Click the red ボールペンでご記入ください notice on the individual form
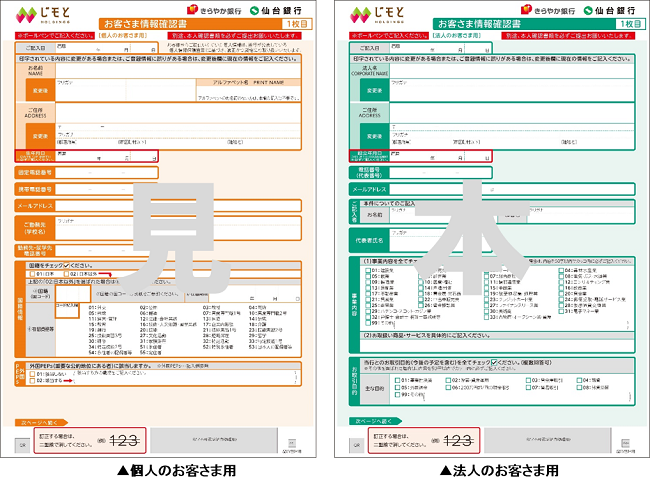The height and width of the screenshot is (487, 650). point(56,36)
